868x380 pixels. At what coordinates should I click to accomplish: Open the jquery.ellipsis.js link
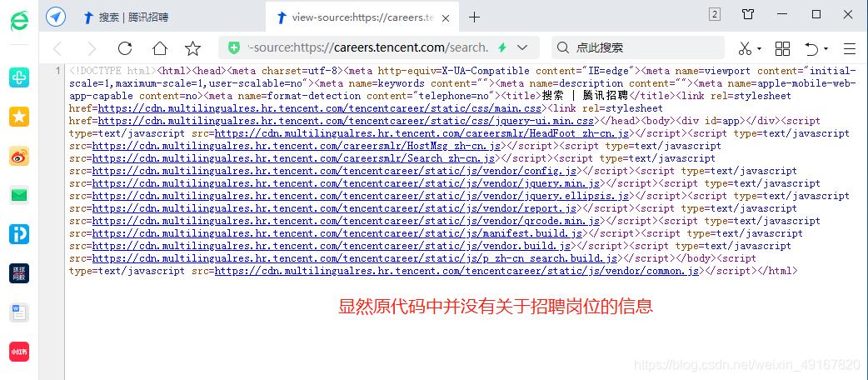tap(361, 196)
